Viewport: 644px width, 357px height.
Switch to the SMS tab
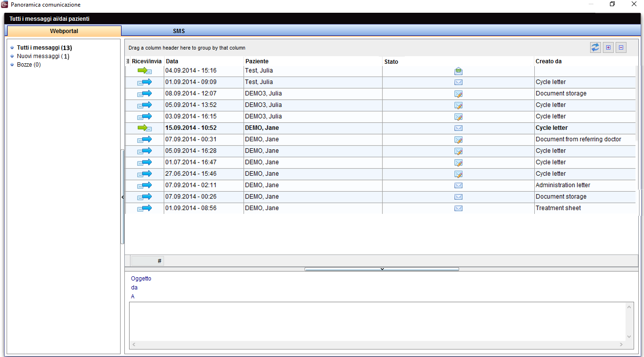(x=179, y=31)
